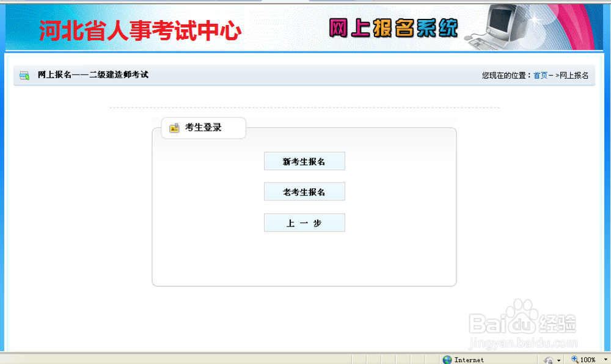Click the 100% zoom magnifier icon
611x364 pixels.
[x=575, y=359]
